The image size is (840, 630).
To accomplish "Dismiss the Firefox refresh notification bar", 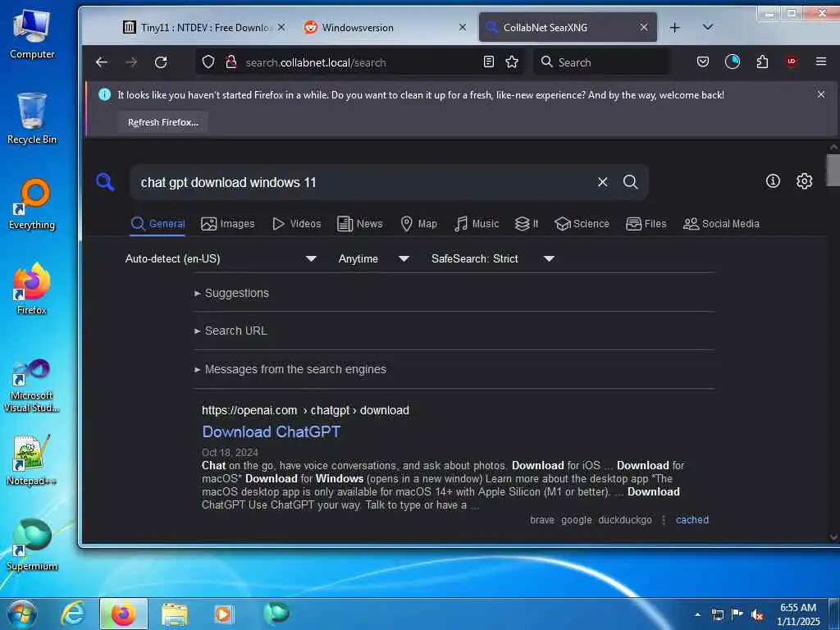I will click(x=820, y=94).
